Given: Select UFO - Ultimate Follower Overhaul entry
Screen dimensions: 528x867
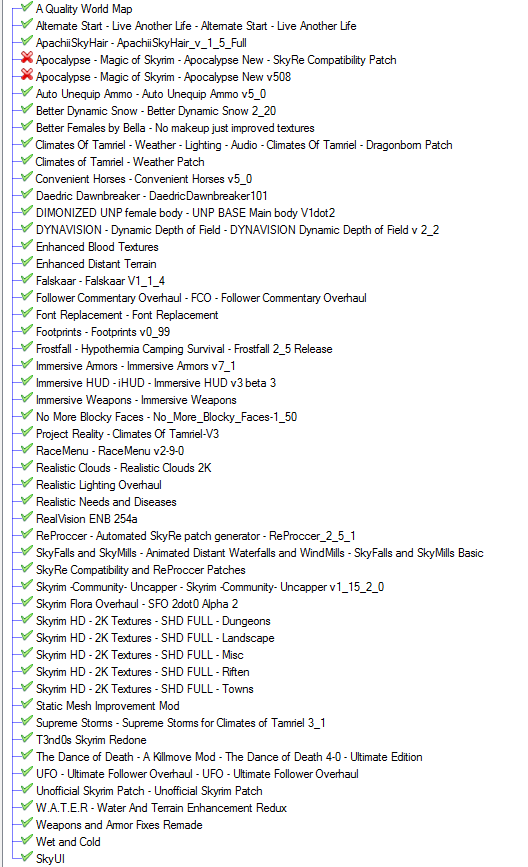Looking at the screenshot, I should pos(197,774).
